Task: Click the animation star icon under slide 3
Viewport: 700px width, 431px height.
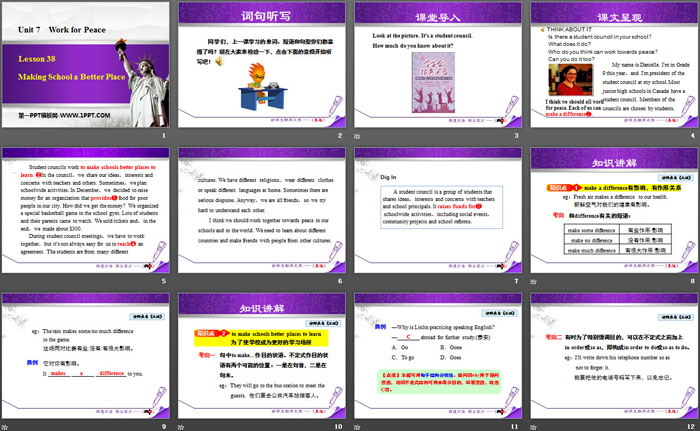Action: (x=357, y=136)
